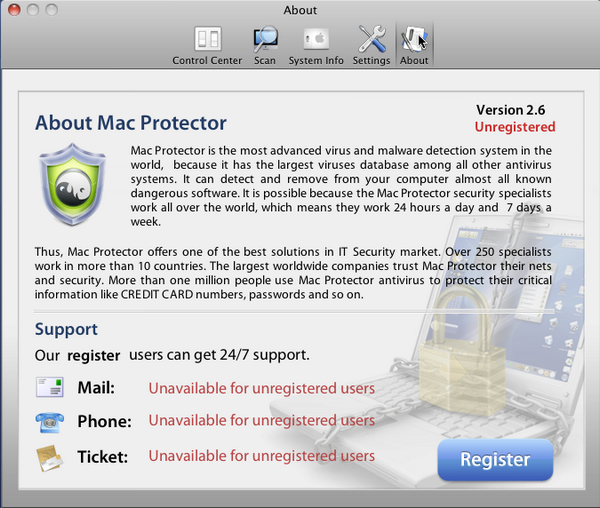Screen dimensions: 600x508
Task: Click the About window title text
Action: point(300,10)
